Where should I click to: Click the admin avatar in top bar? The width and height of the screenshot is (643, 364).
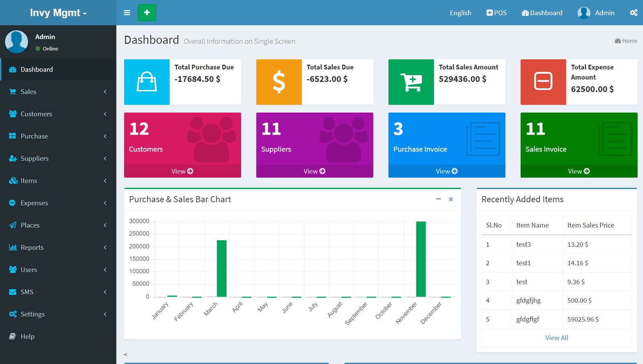(584, 13)
